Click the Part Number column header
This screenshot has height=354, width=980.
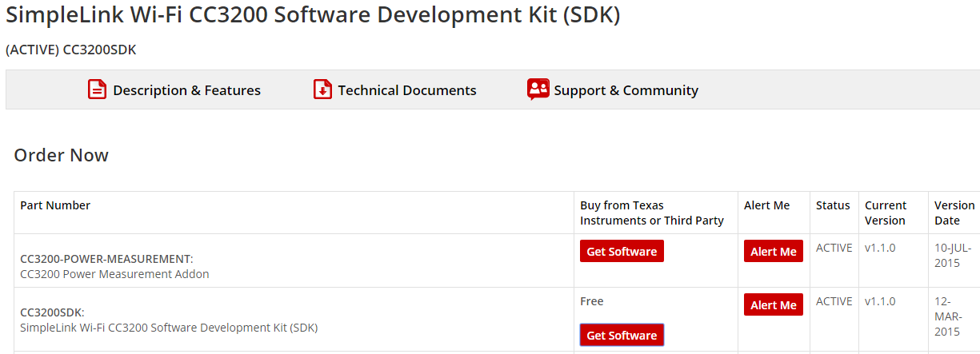point(55,205)
